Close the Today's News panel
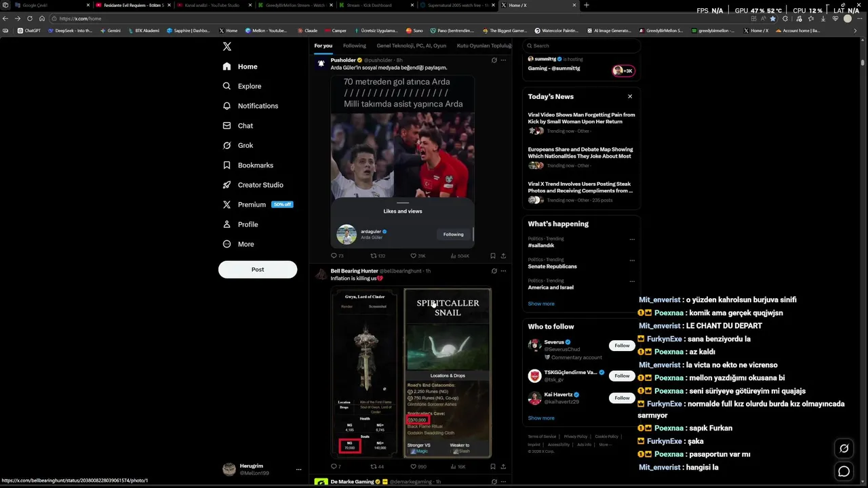This screenshot has width=868, height=488. tap(630, 96)
